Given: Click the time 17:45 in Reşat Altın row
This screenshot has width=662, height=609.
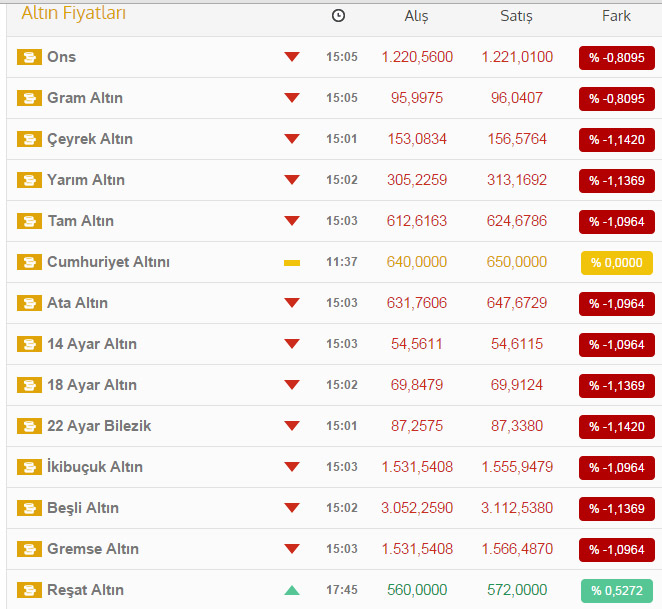Looking at the screenshot, I should [x=342, y=590].
